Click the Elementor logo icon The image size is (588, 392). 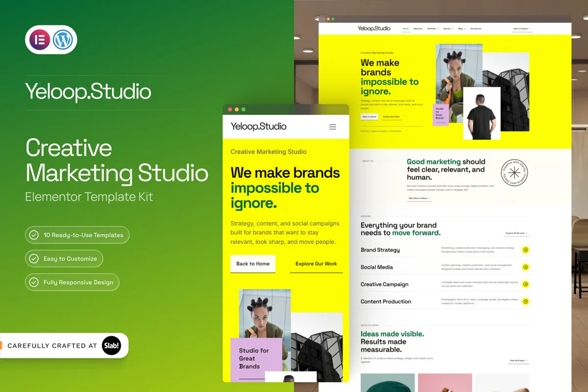[40, 40]
